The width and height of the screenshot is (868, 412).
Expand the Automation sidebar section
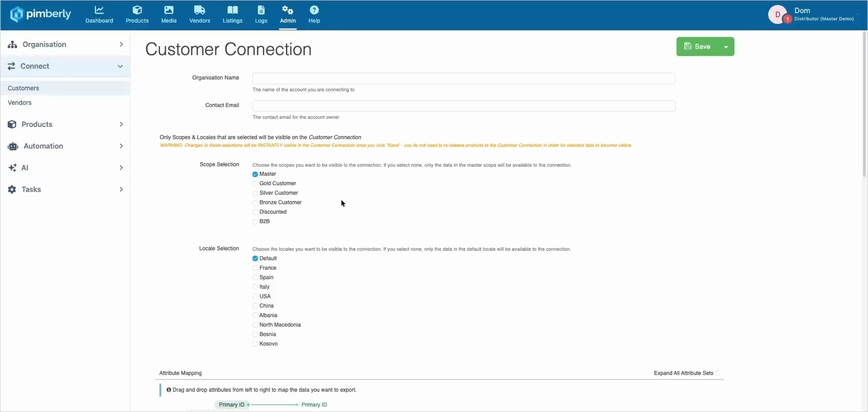coord(65,146)
